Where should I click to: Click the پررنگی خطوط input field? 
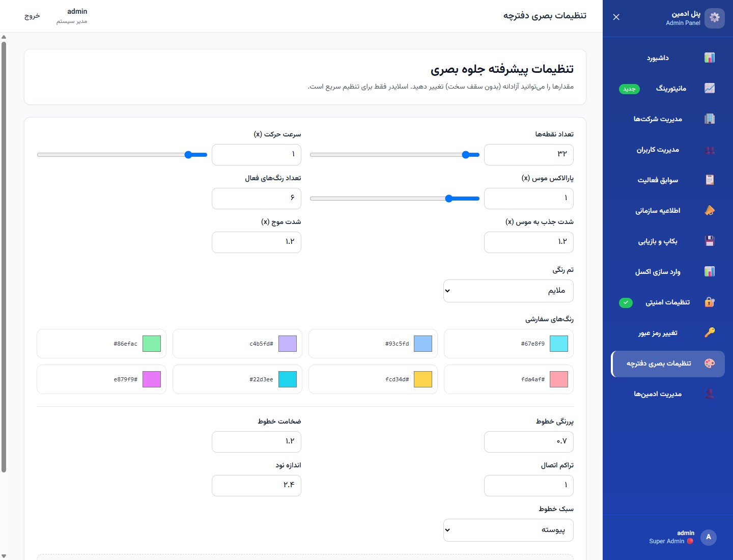tap(529, 442)
